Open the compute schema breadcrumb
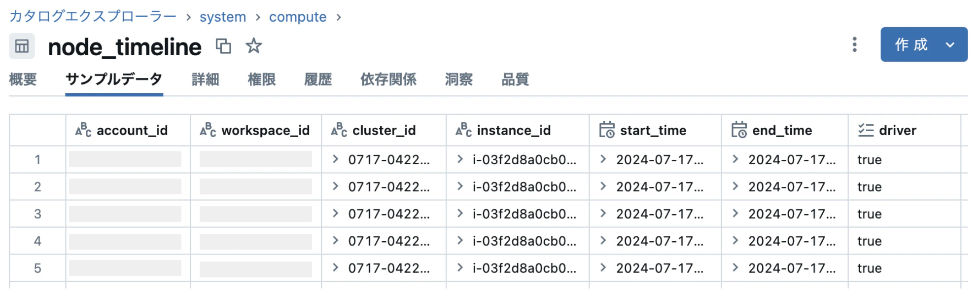The height and width of the screenshot is (296, 980). click(x=298, y=17)
